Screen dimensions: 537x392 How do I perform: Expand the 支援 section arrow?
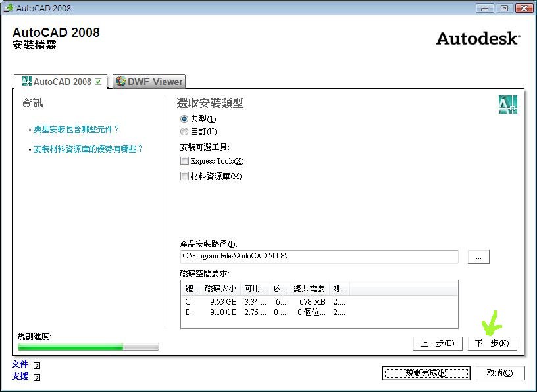37,378
